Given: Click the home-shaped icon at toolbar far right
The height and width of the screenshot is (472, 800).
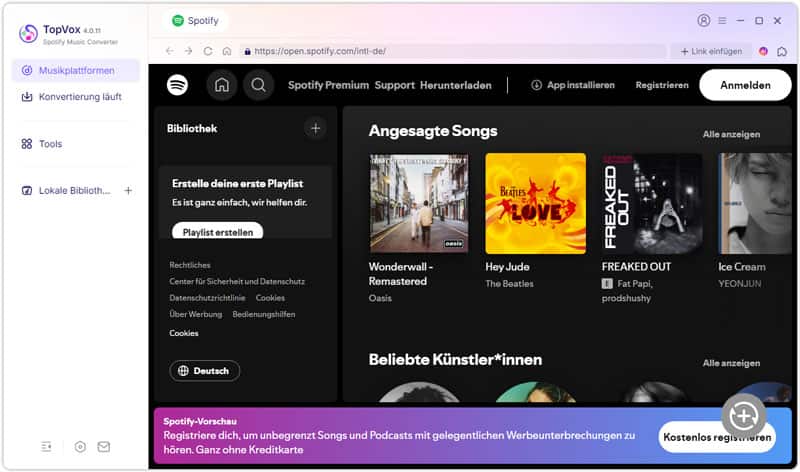Looking at the screenshot, I should click(782, 51).
